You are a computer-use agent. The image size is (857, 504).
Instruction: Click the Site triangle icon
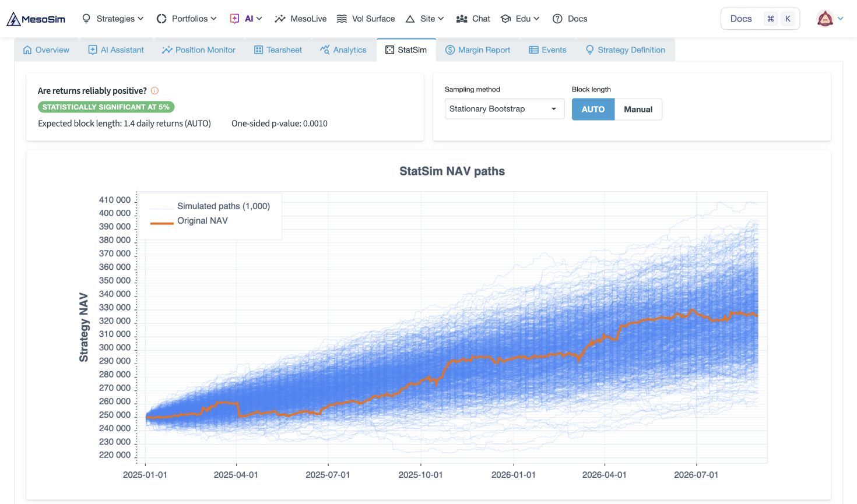tap(410, 19)
